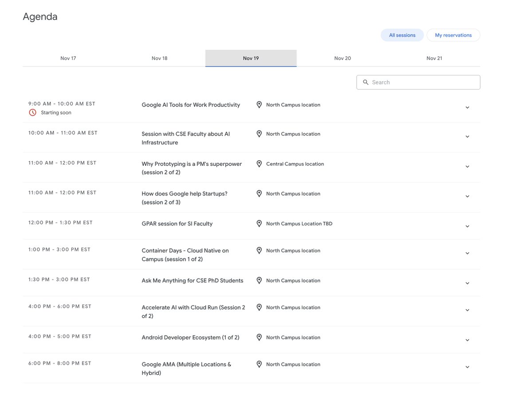Click the Central Campus location text
Viewport: 532px width, 400px height.
tap(295, 164)
